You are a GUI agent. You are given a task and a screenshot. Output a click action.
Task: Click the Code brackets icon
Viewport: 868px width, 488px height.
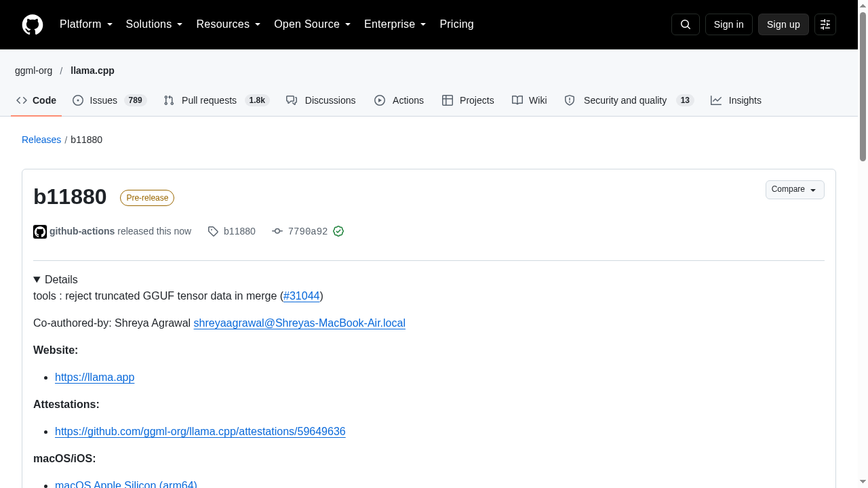pos(22,100)
